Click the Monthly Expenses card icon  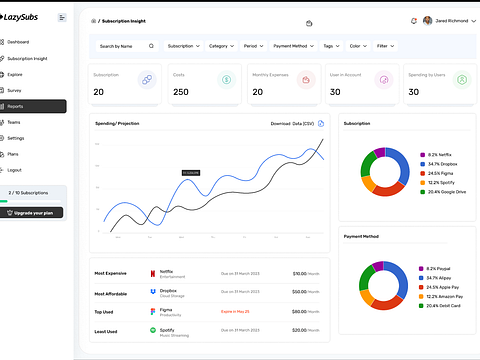click(x=306, y=80)
